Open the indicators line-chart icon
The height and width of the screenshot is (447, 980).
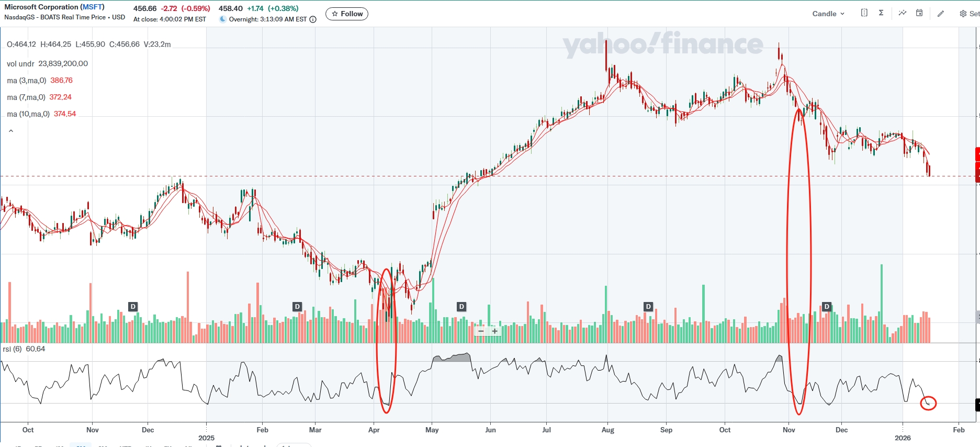(903, 13)
